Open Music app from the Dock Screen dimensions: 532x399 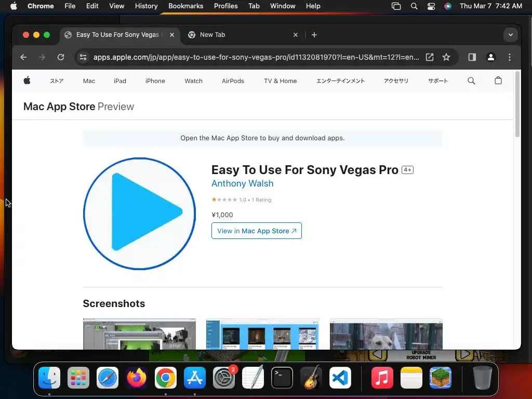click(x=382, y=378)
